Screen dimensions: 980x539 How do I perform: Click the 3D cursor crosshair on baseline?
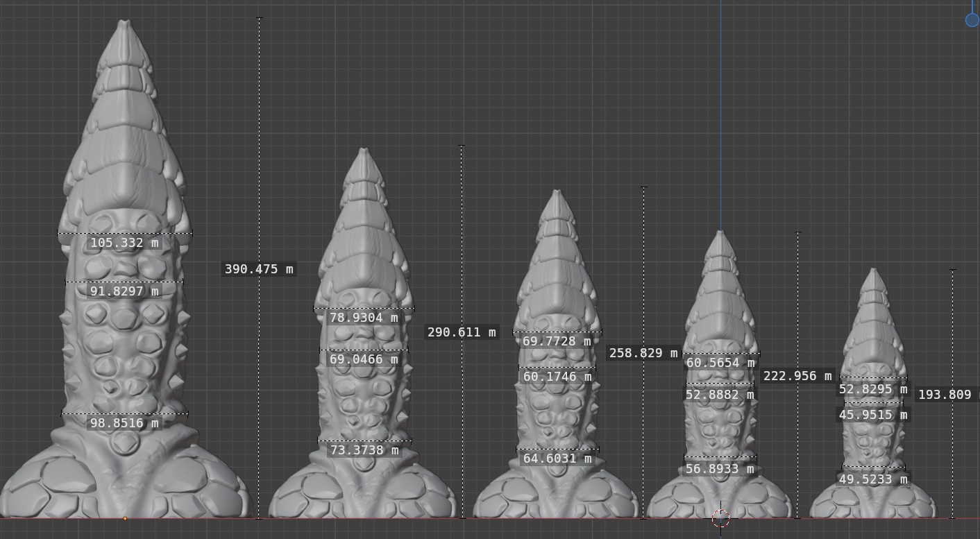tap(720, 517)
